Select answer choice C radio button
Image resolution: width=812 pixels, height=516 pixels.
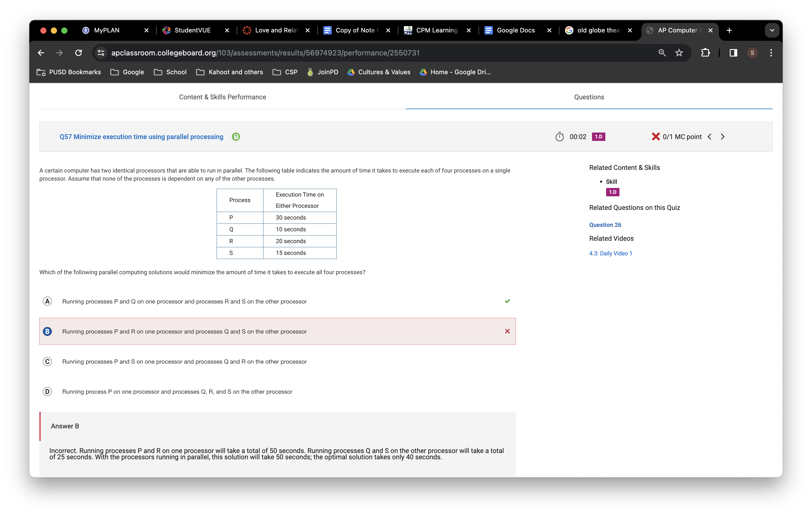coord(47,362)
